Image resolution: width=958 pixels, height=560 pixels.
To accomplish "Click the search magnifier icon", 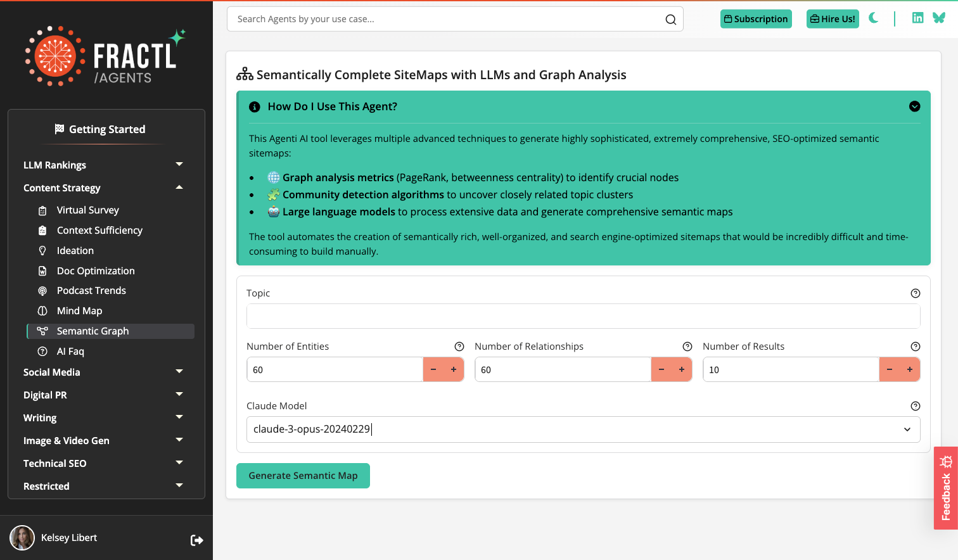I will click(x=670, y=19).
